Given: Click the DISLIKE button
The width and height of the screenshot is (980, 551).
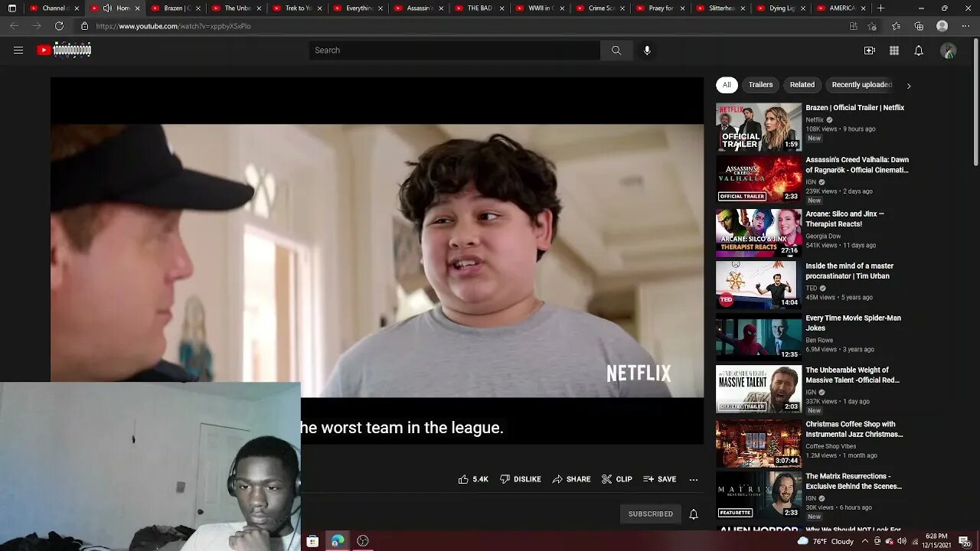Looking at the screenshot, I should click(521, 479).
